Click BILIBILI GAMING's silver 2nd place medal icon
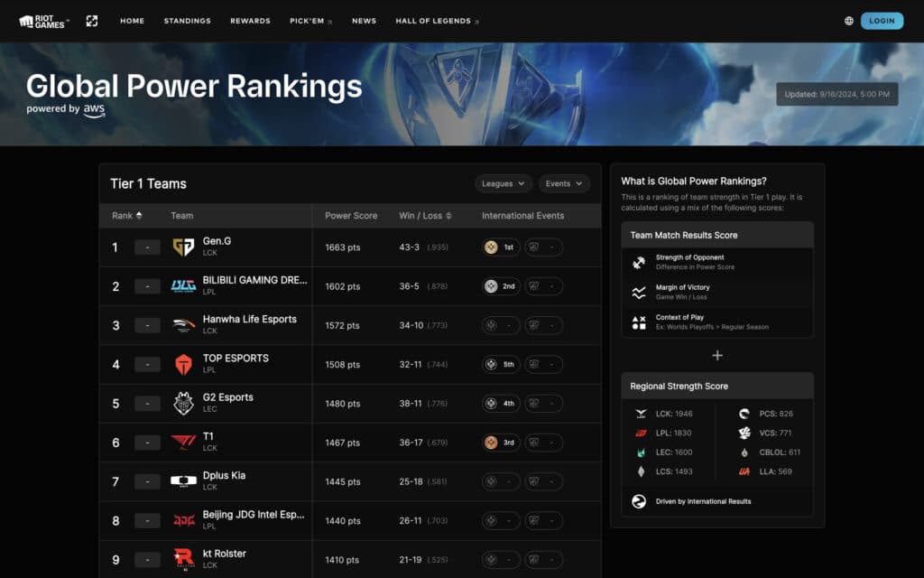This screenshot has width=924, height=578. (491, 285)
